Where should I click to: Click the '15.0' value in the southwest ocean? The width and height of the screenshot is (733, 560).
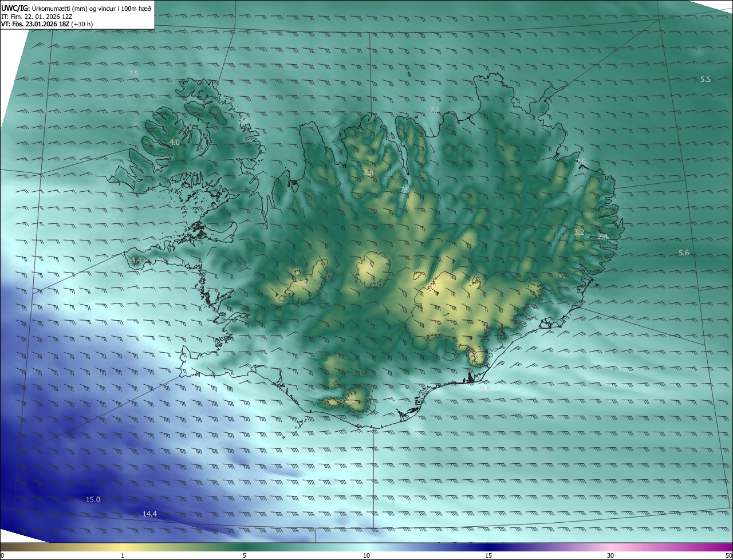(x=93, y=499)
